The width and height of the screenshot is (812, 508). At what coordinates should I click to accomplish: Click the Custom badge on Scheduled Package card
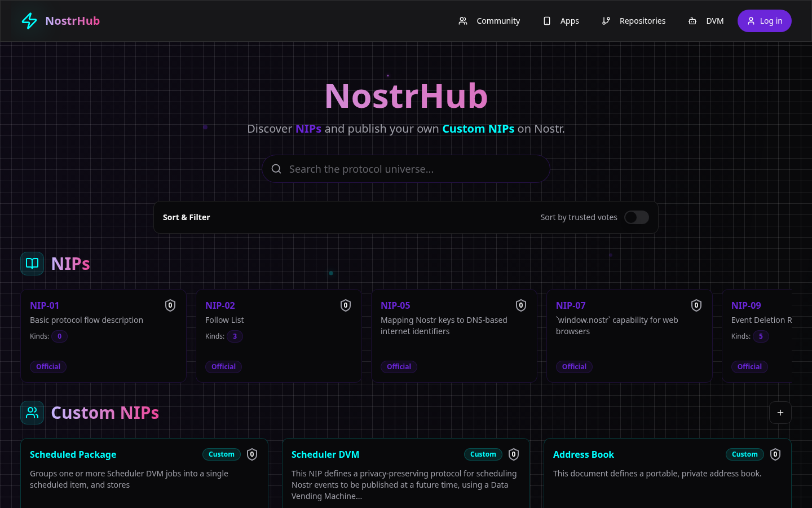tap(222, 454)
